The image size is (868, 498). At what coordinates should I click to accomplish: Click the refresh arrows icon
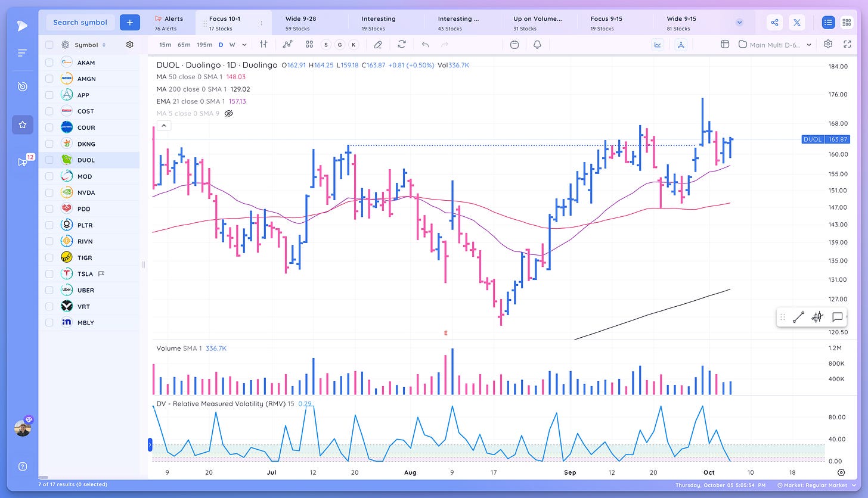tap(401, 44)
